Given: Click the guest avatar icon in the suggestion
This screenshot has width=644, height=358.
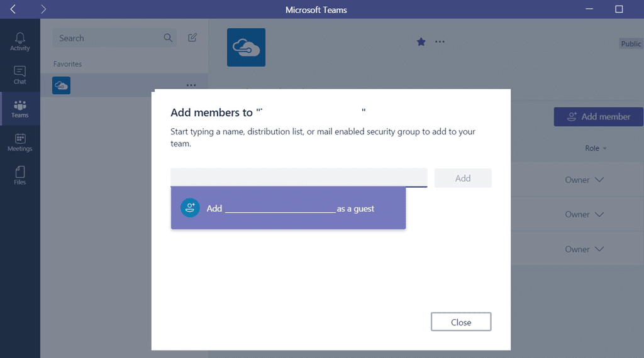Looking at the screenshot, I should (190, 208).
